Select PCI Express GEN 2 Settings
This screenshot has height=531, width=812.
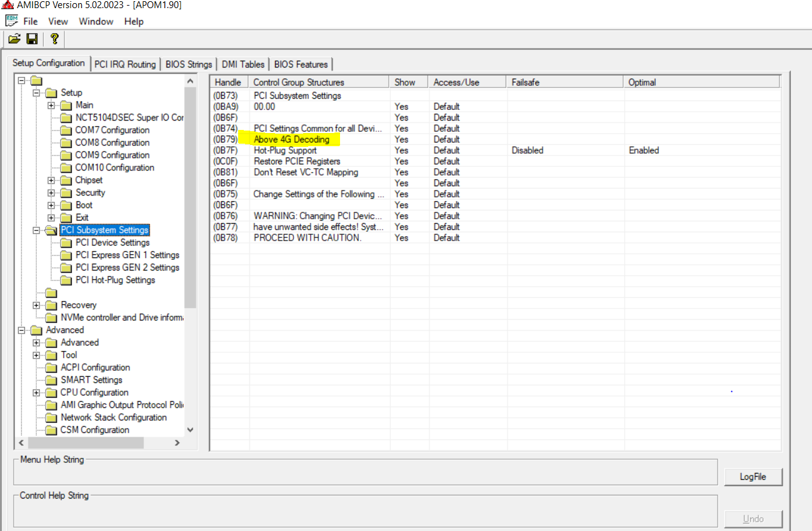click(x=127, y=267)
